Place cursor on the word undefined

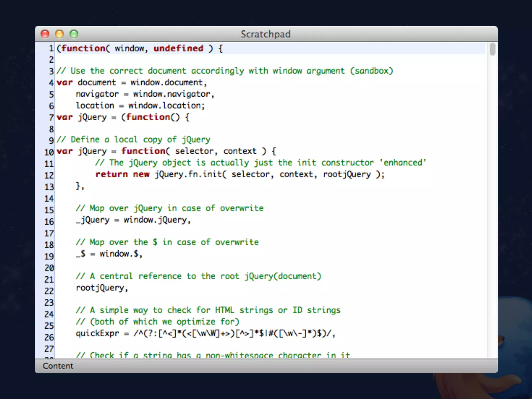(x=178, y=49)
